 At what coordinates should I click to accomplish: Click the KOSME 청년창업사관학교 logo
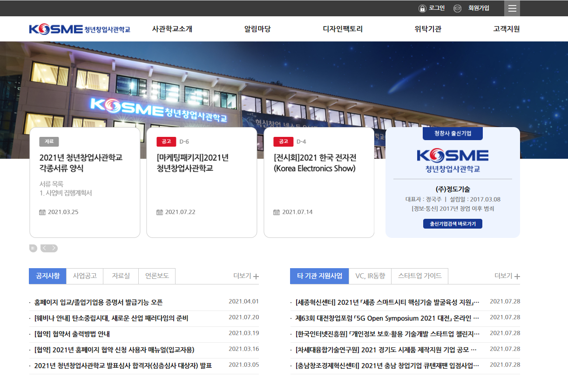[80, 29]
